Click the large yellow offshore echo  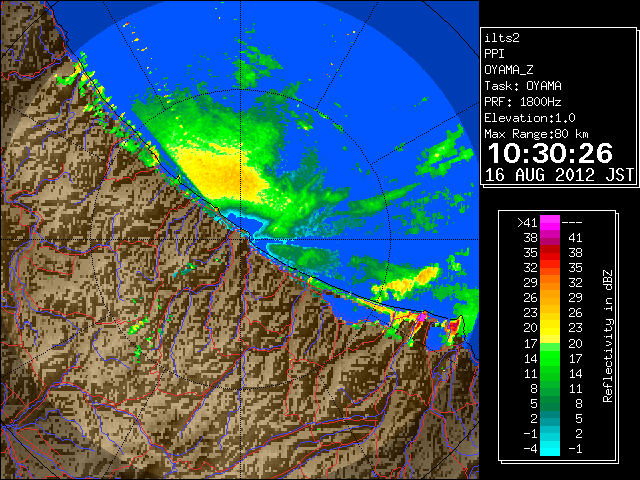[224, 171]
